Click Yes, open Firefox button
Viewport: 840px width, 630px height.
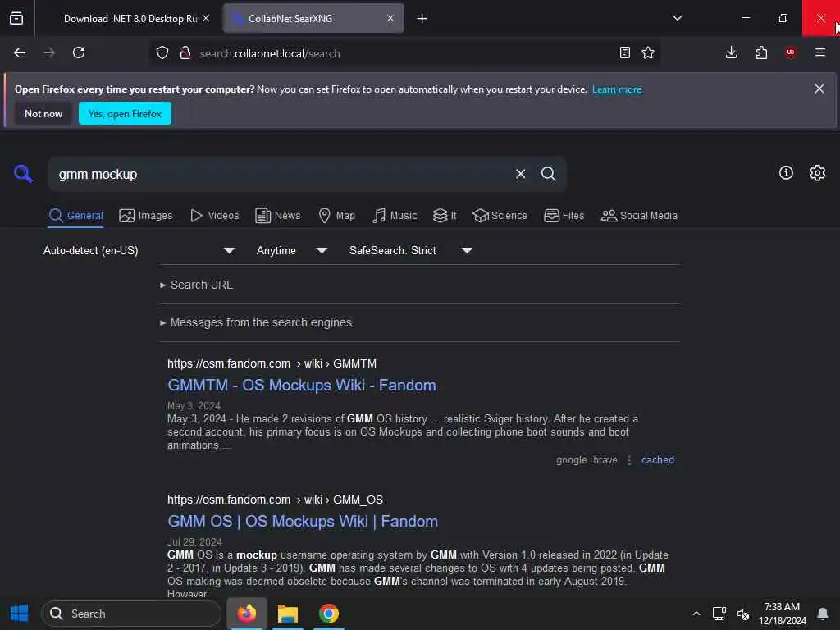pos(125,113)
